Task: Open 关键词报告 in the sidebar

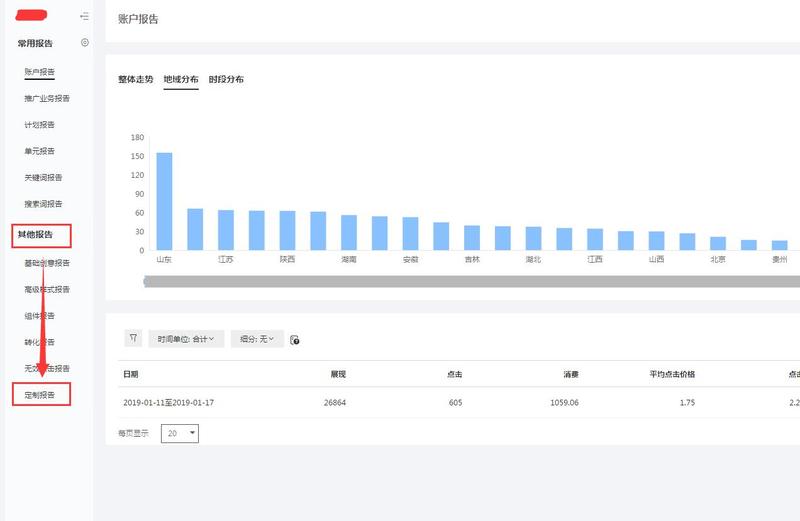Action: (43, 178)
